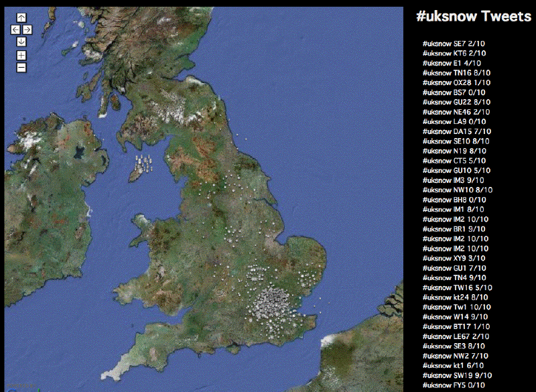Image resolution: width=536 pixels, height=392 pixels.
Task: Select tweet '#uksnow LE67 2/10'
Action: tap(456, 336)
